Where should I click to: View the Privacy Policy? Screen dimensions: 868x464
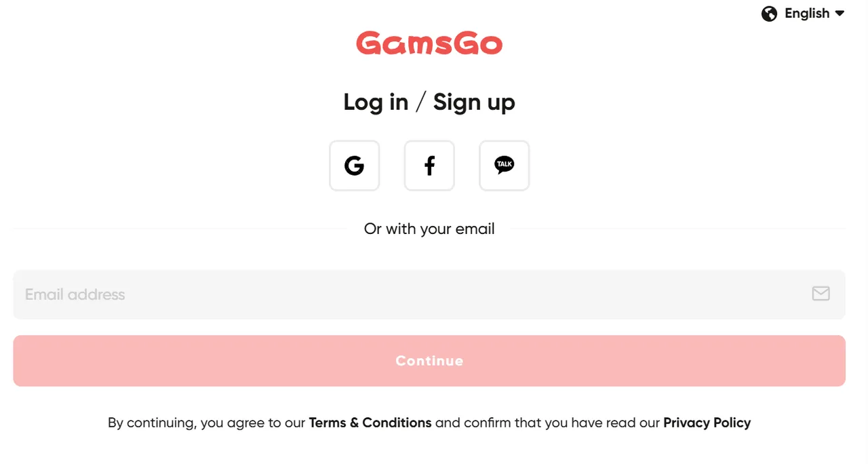tap(707, 422)
